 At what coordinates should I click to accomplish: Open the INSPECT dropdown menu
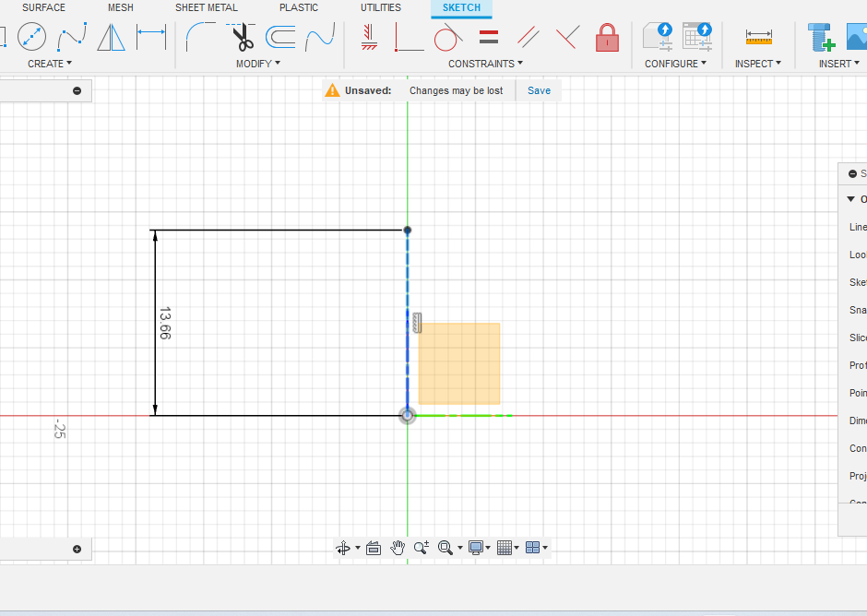click(x=758, y=64)
